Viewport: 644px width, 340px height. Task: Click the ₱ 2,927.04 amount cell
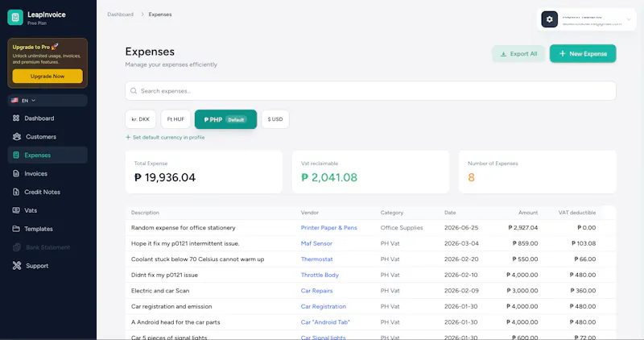pos(522,228)
